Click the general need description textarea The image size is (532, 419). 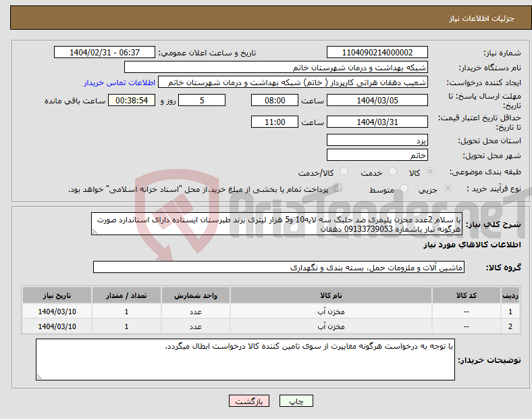click(277, 224)
